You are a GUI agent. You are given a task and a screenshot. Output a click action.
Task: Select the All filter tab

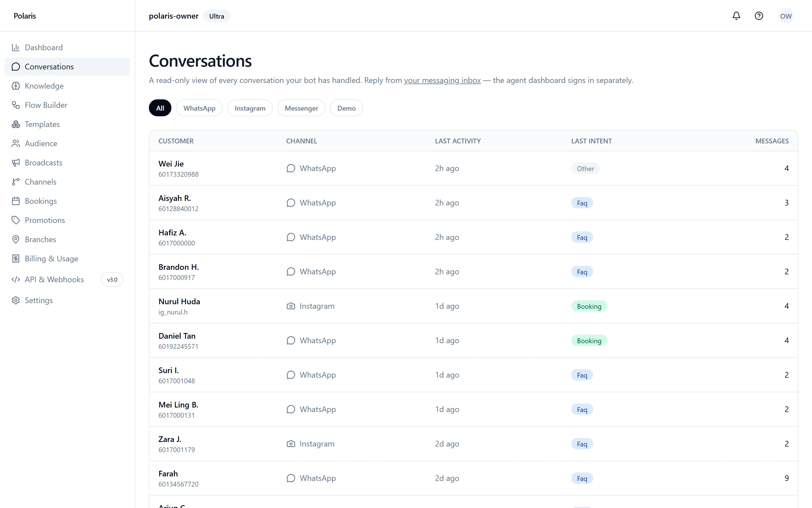click(x=160, y=108)
